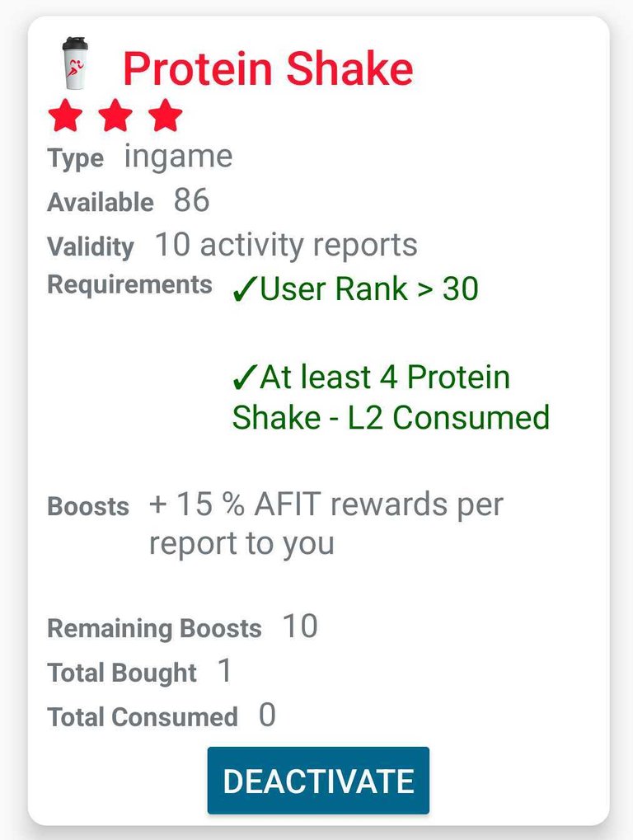
Task: Click the User Rank > 30 requirement
Action: (355, 289)
